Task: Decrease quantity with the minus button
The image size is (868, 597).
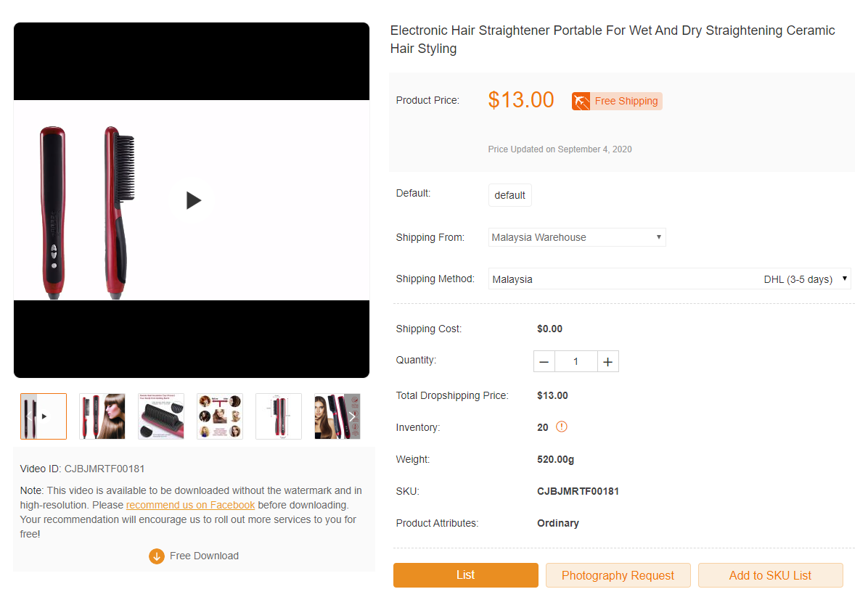Action: coord(544,361)
